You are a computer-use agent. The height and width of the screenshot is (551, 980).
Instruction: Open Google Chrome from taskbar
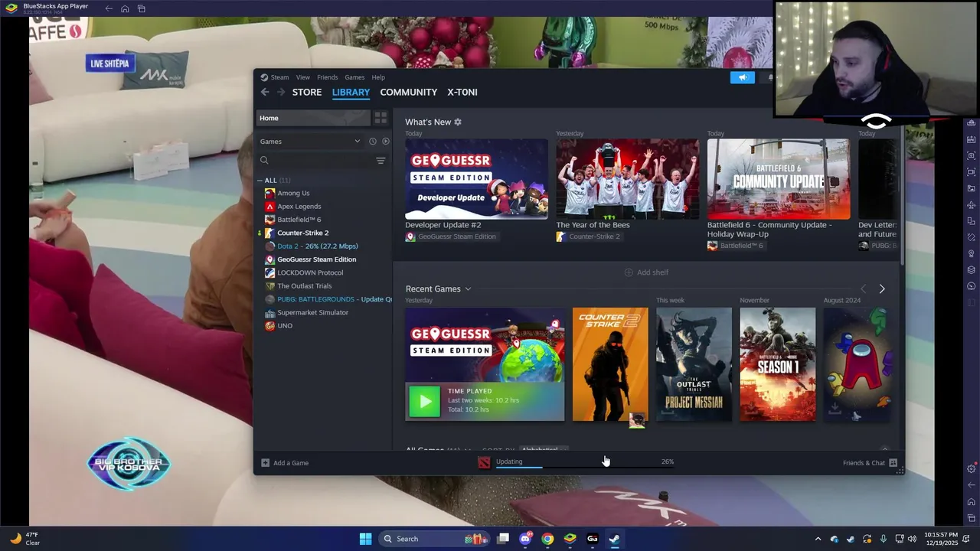coord(547,539)
